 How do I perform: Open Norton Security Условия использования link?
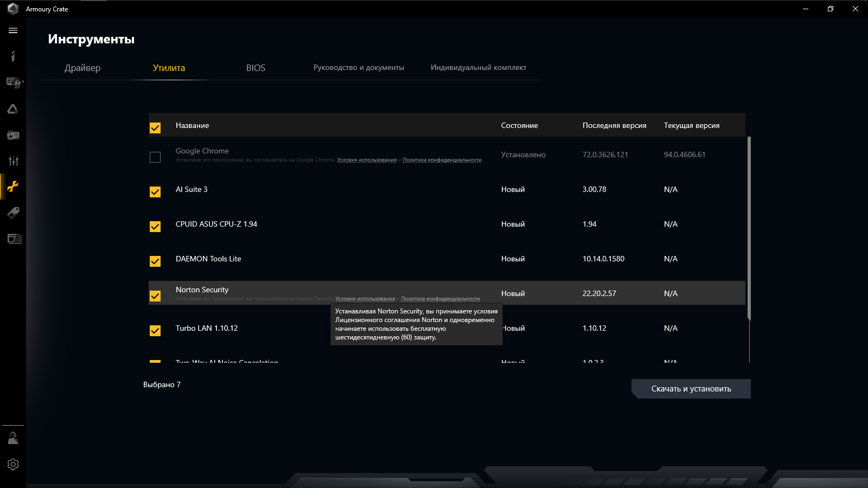366,298
